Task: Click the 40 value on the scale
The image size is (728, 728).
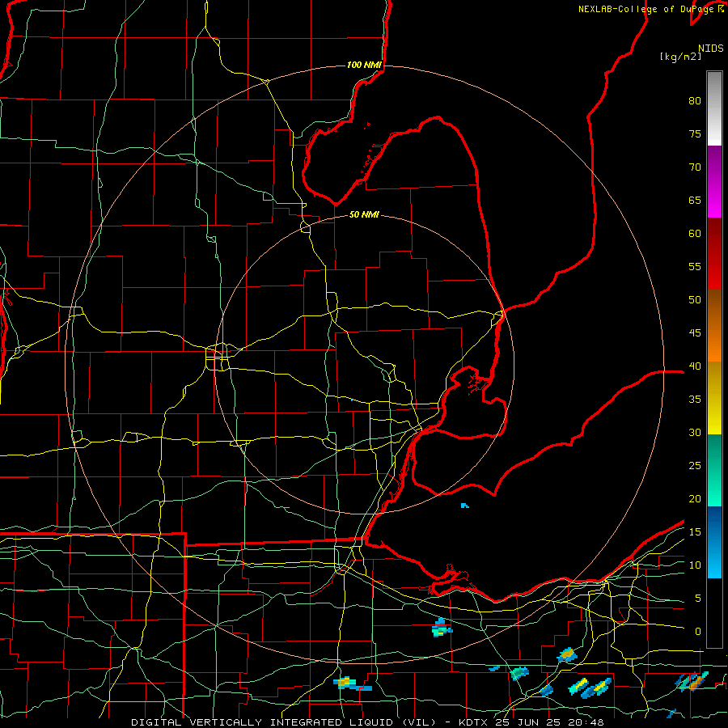Action: tap(695, 366)
